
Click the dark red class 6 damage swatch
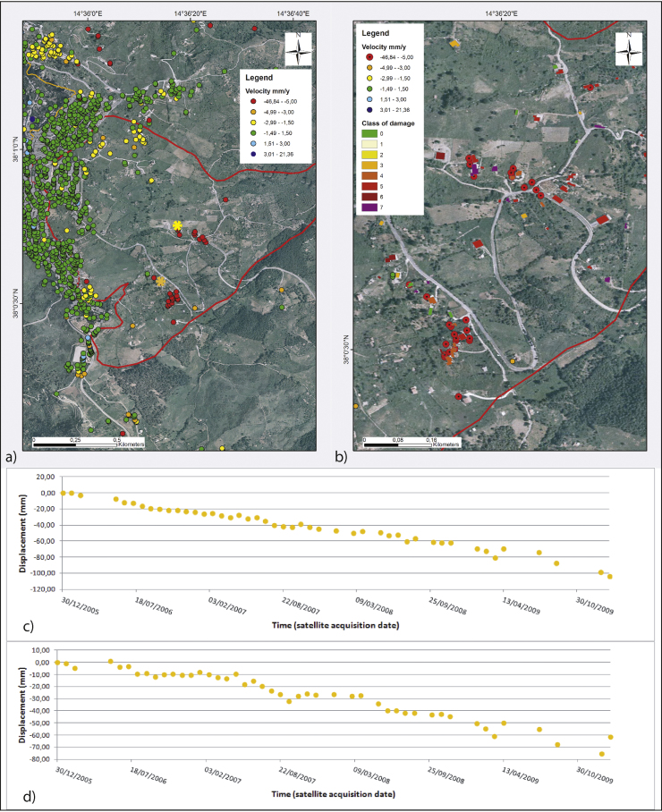(369, 196)
